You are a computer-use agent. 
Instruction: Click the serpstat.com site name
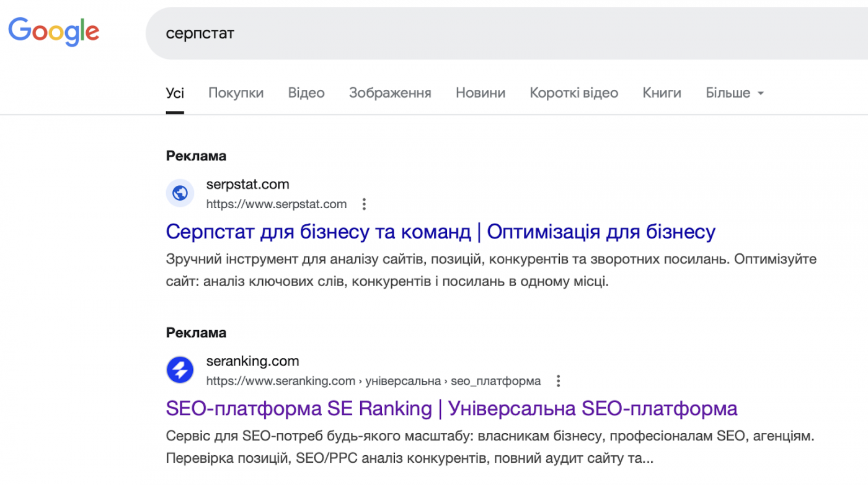(248, 184)
